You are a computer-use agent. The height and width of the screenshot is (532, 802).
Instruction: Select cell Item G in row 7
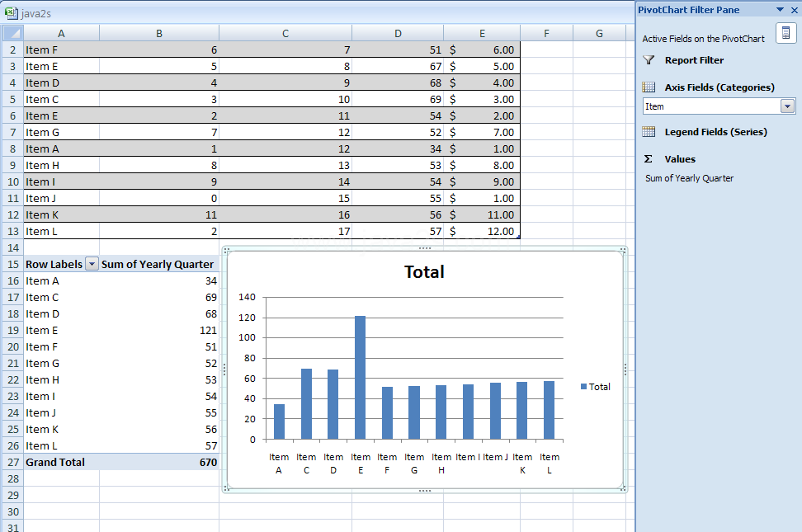pos(61,132)
